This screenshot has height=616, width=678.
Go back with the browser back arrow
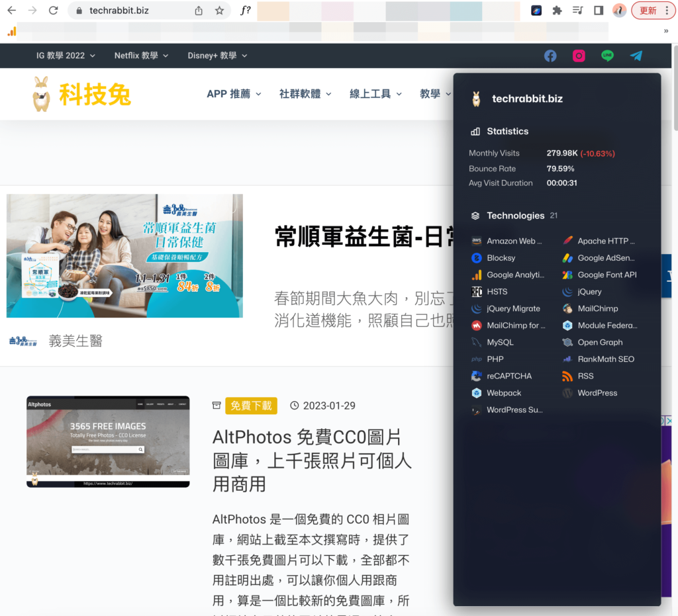12,11
